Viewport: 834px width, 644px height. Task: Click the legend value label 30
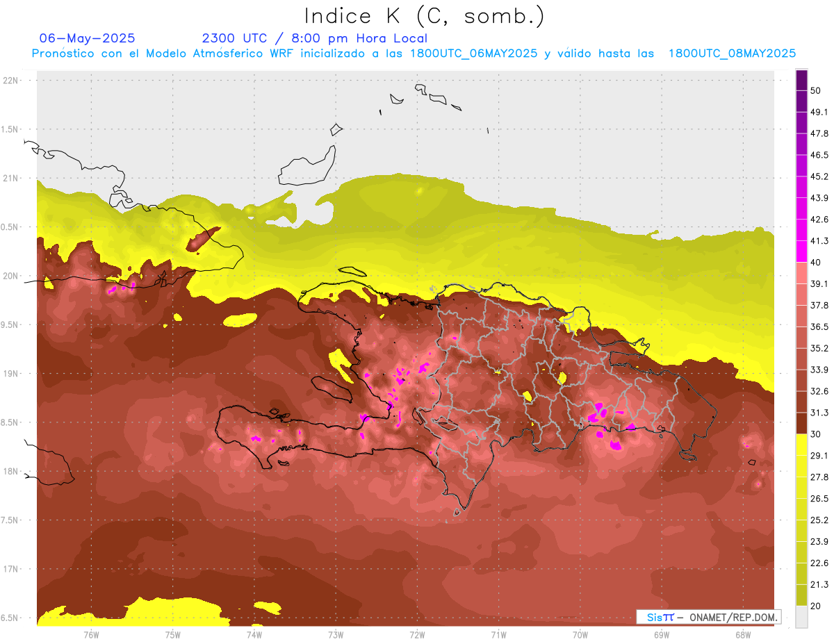point(816,434)
